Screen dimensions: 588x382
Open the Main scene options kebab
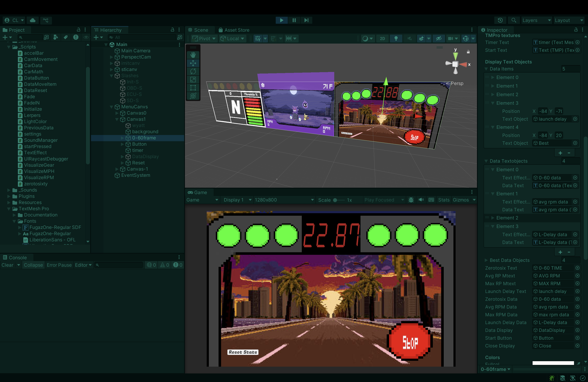coord(179,45)
